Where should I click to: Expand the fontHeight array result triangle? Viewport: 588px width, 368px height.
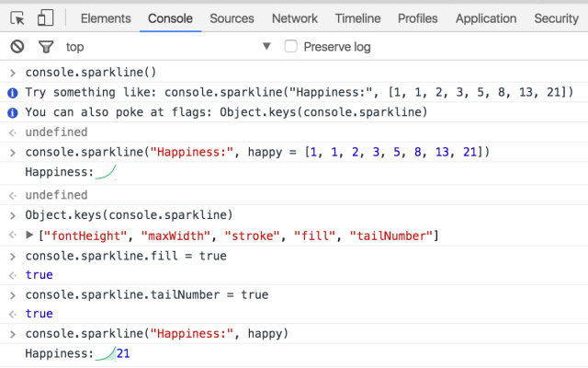click(x=29, y=236)
